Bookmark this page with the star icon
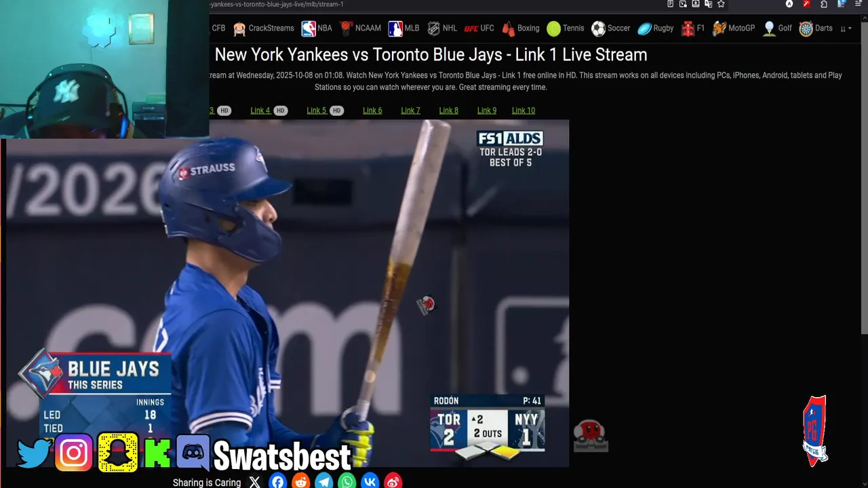Screen dimensions: 868x488 (x=721, y=3)
